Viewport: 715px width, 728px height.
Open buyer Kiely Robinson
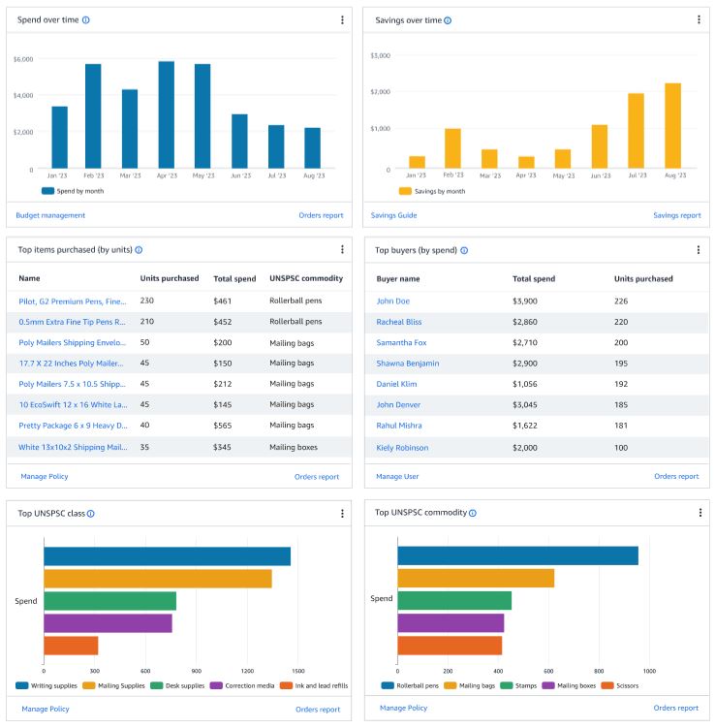[x=402, y=448]
